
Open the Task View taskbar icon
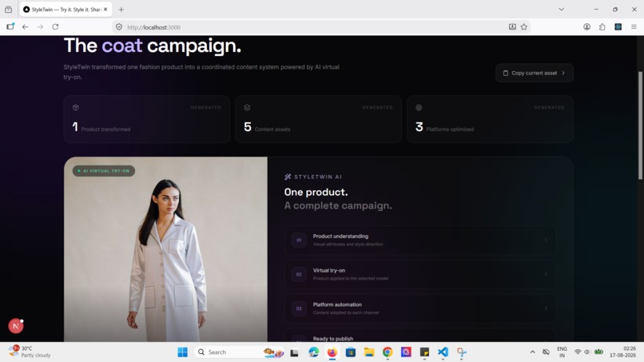295,352
